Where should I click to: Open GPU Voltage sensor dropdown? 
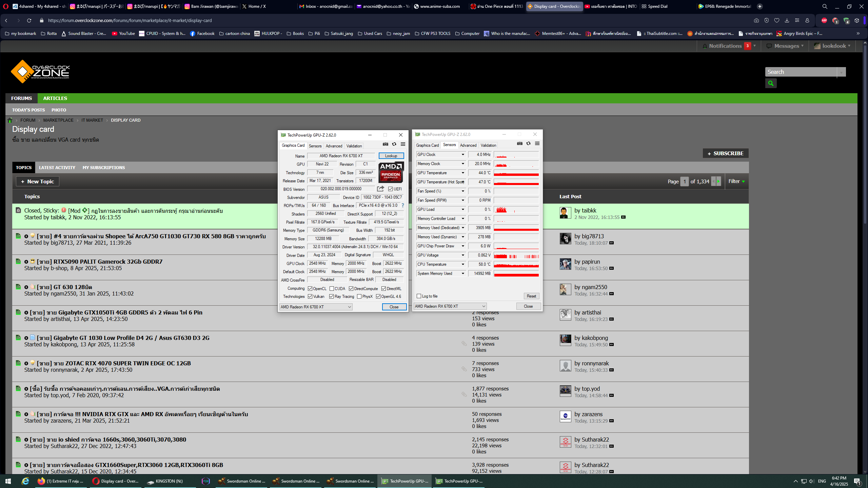[x=462, y=255]
